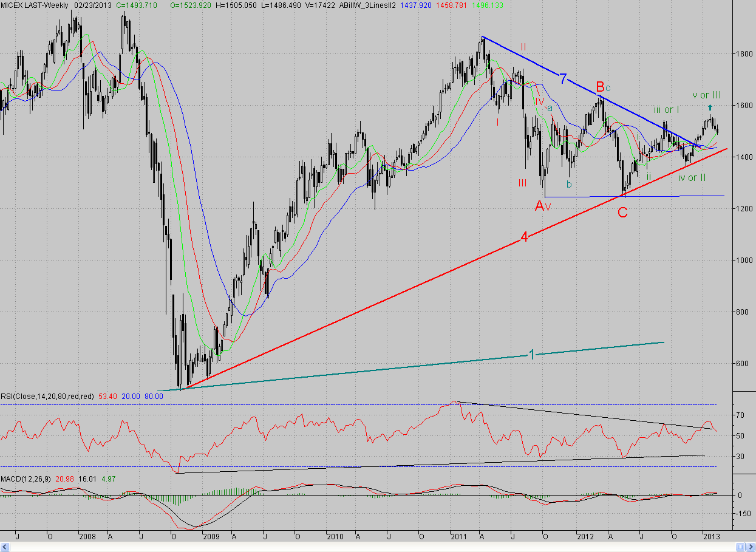This screenshot has width=756, height=552.
Task: Click the teal up-arrow marker near 1600
Action: pos(710,107)
